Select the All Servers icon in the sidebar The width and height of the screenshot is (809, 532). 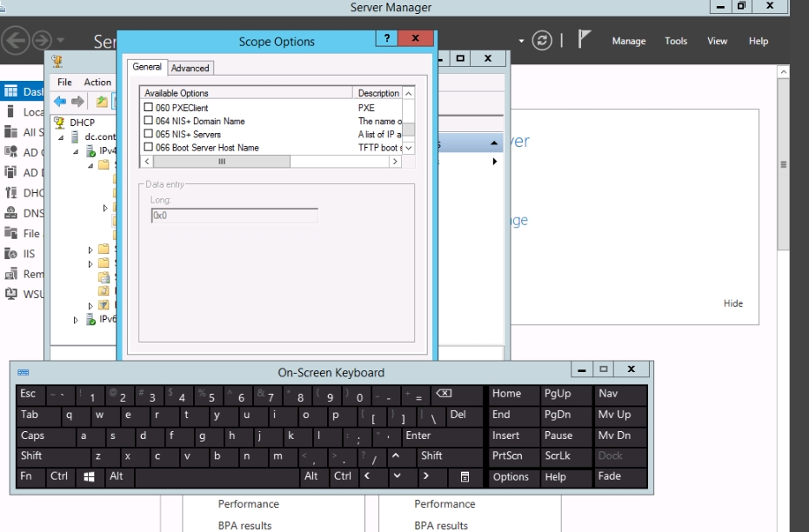[x=10, y=131]
